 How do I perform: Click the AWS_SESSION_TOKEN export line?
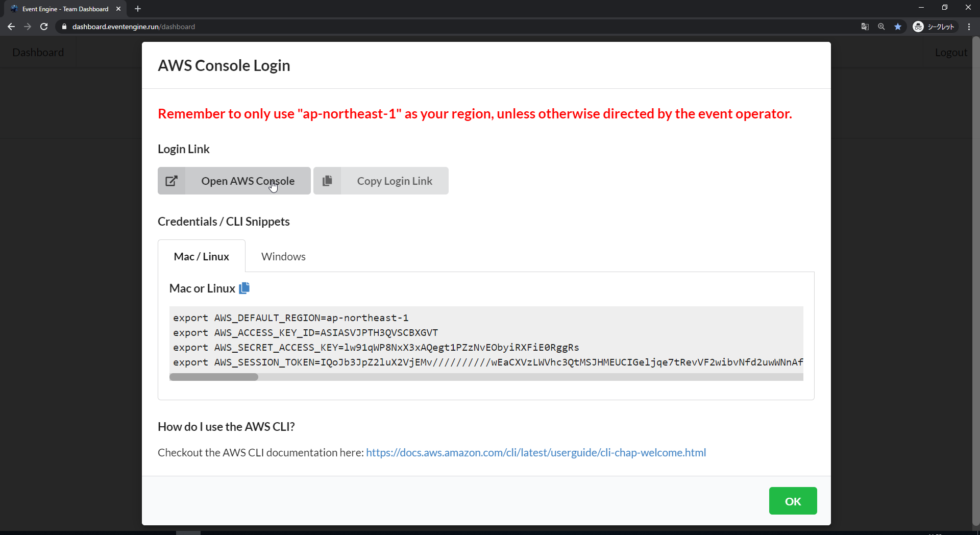[x=487, y=362]
